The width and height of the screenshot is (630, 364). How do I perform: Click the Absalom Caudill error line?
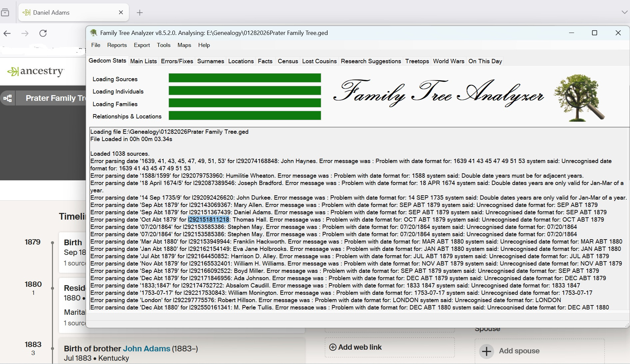point(335,285)
